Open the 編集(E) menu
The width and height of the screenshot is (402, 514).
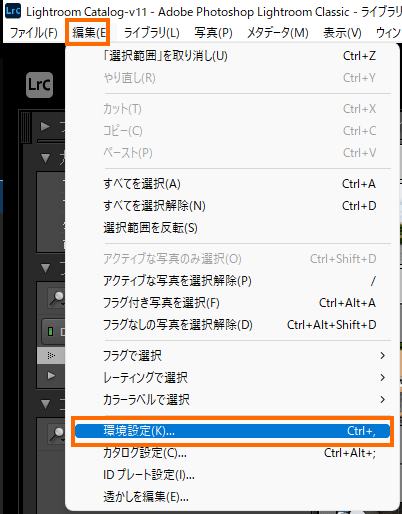tap(89, 33)
